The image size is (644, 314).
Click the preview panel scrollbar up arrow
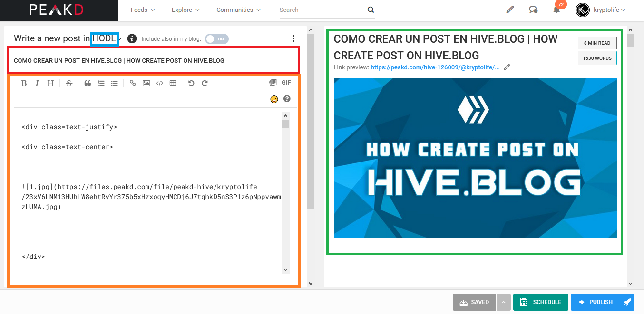pos(630,30)
